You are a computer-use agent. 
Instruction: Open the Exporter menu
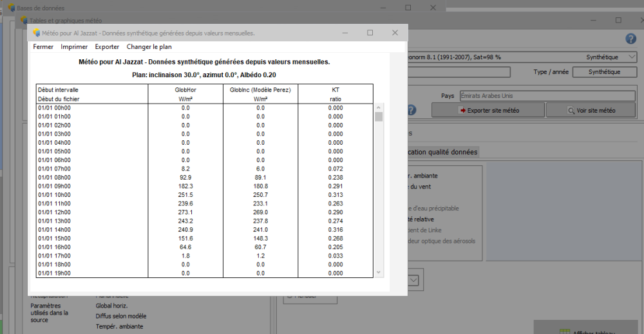(x=107, y=47)
